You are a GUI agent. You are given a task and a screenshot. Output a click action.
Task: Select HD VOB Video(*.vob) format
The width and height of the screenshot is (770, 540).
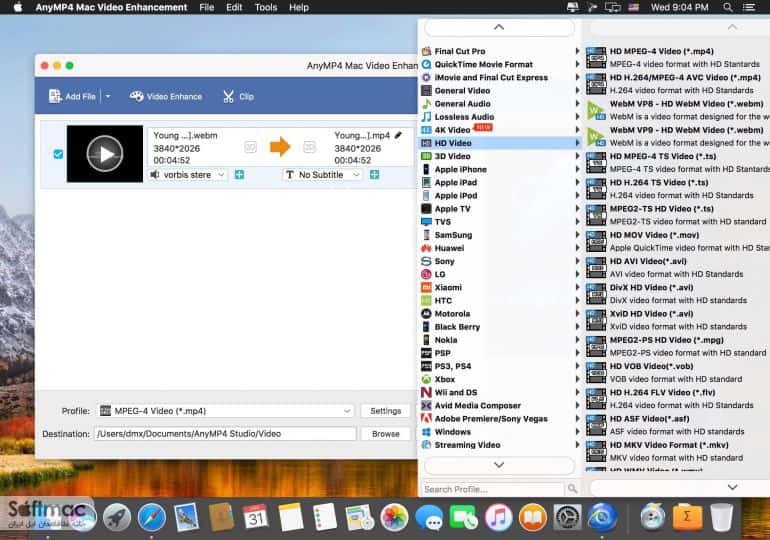[x=677, y=373]
